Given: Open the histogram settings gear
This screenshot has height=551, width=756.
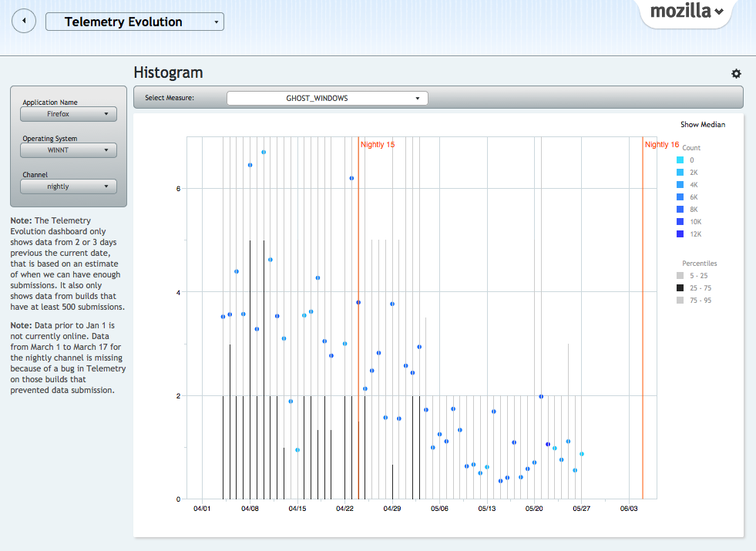Looking at the screenshot, I should 736,73.
